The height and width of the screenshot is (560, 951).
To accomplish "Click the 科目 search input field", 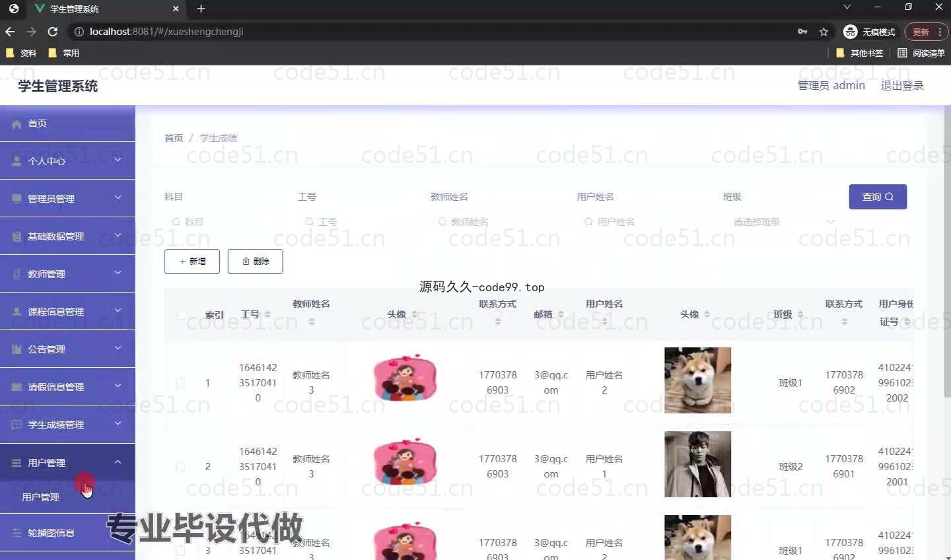I will [225, 222].
